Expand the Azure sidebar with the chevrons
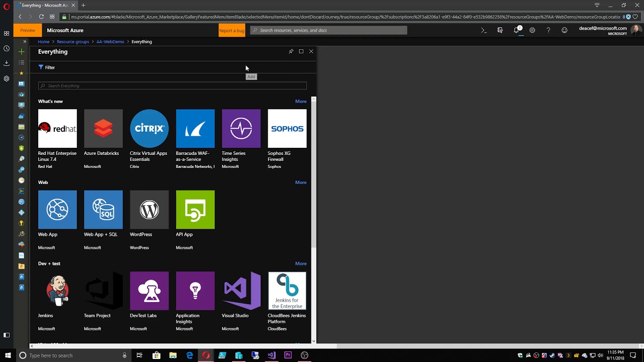644x362 pixels. coord(25,42)
